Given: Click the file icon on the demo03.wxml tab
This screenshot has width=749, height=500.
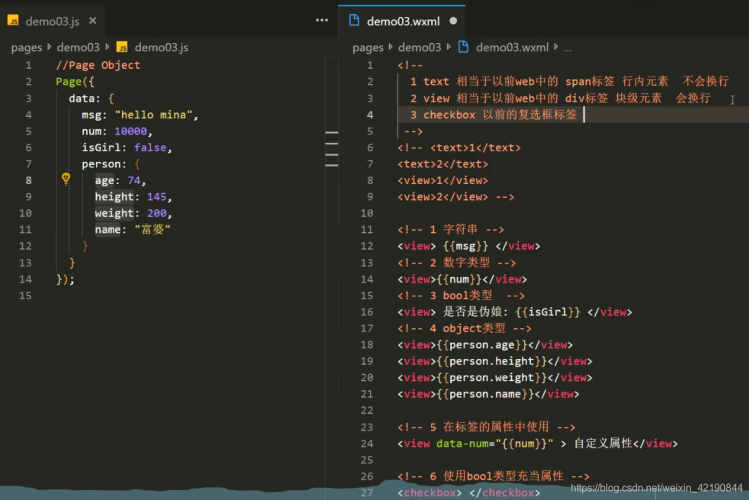Looking at the screenshot, I should point(354,21).
